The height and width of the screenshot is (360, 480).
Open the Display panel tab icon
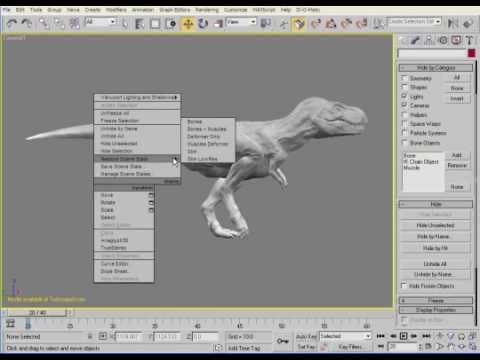pyautogui.click(x=456, y=41)
